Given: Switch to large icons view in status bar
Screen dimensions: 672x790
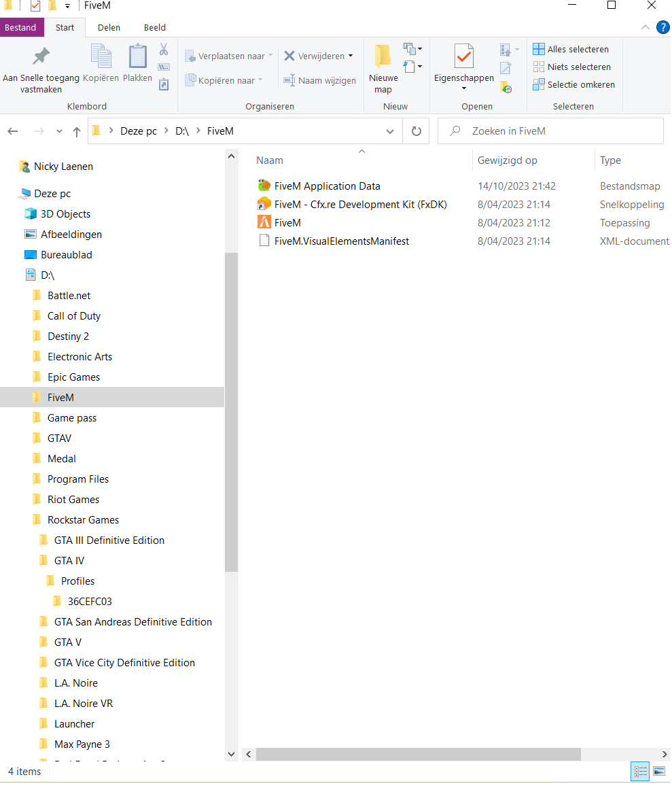Looking at the screenshot, I should pos(659,772).
